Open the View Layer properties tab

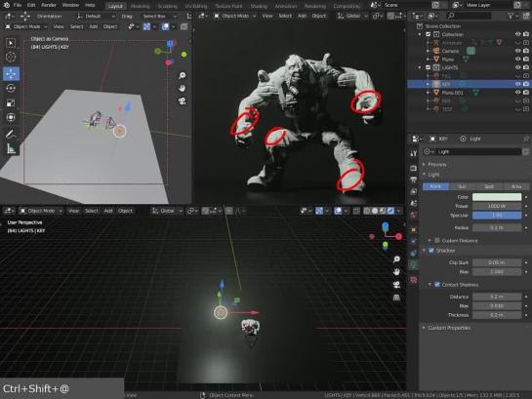pos(413,191)
